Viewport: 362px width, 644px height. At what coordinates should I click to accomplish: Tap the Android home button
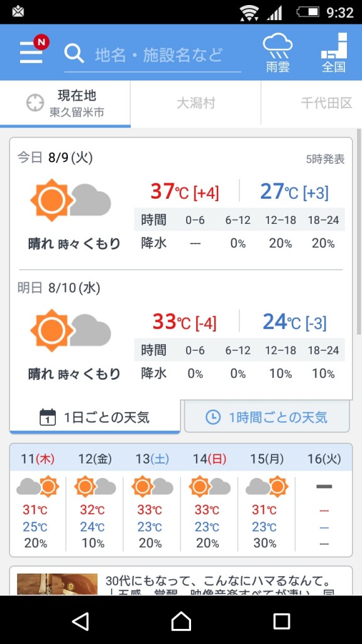pyautogui.click(x=181, y=621)
